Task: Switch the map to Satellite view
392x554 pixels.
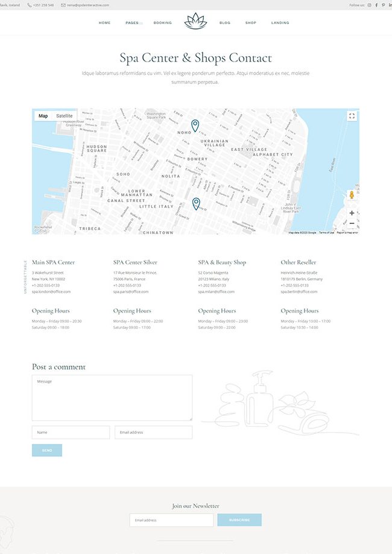Action: [x=65, y=116]
